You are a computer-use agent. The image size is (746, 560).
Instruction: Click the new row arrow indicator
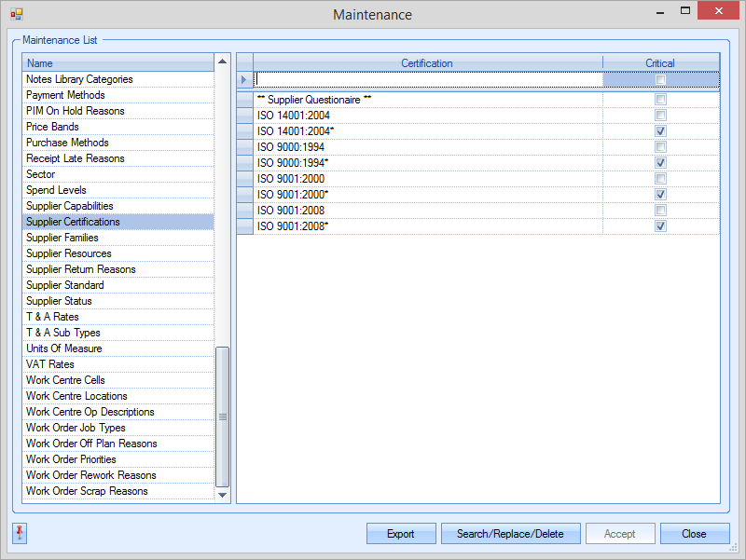pos(245,80)
